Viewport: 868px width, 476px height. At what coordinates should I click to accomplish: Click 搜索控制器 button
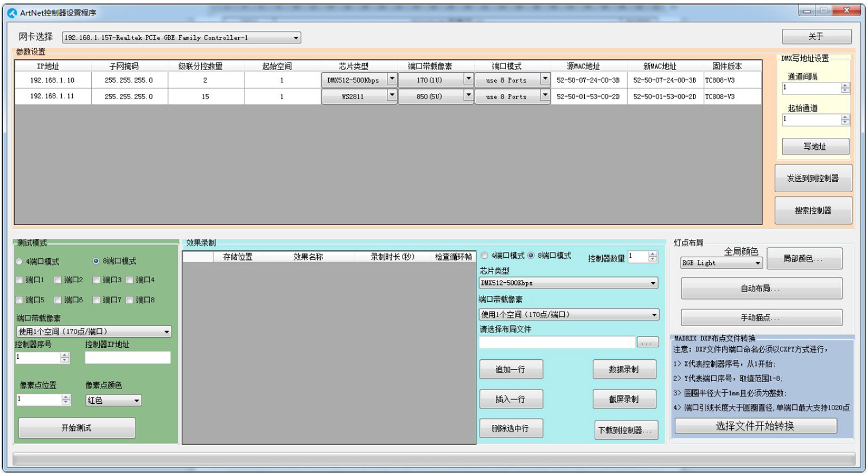[x=813, y=211]
